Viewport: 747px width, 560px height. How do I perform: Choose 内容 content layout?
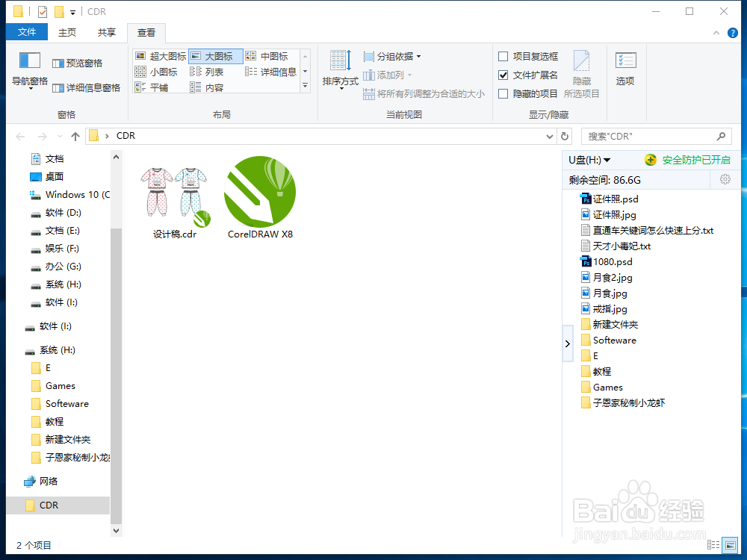pos(207,87)
